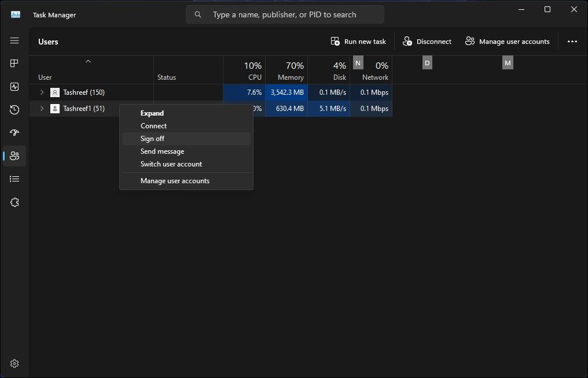Open the Processes page icon
Image resolution: width=588 pixels, height=378 pixels.
tap(14, 63)
